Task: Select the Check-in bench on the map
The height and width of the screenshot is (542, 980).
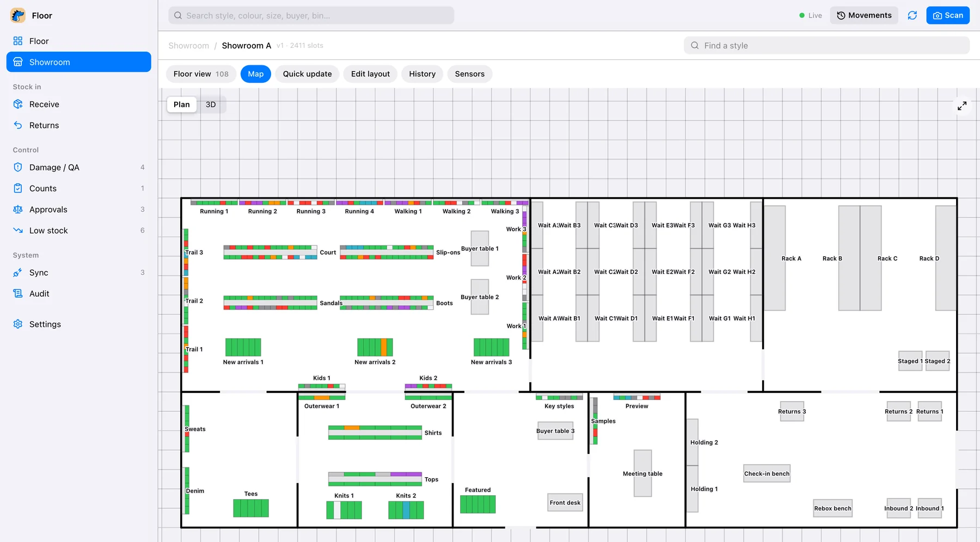Action: [767, 473]
